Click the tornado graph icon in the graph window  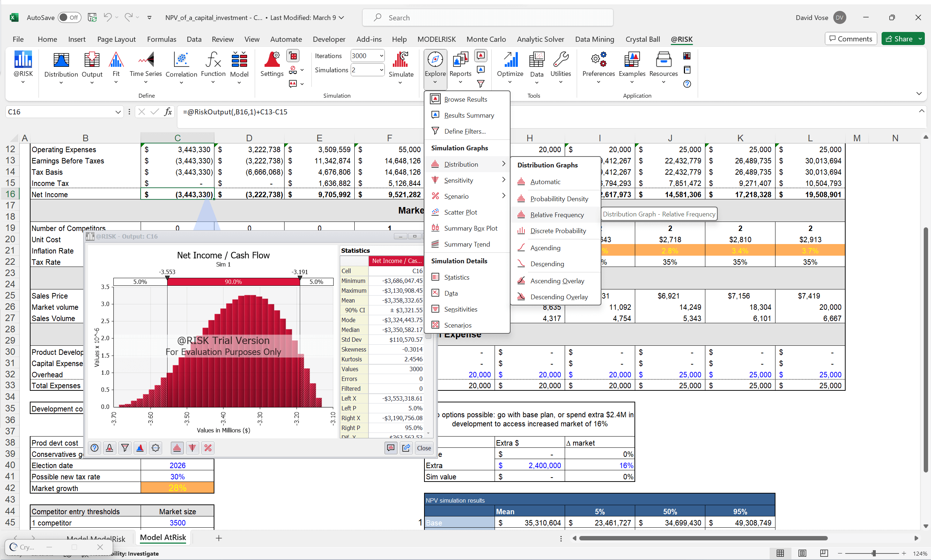pyautogui.click(x=192, y=448)
